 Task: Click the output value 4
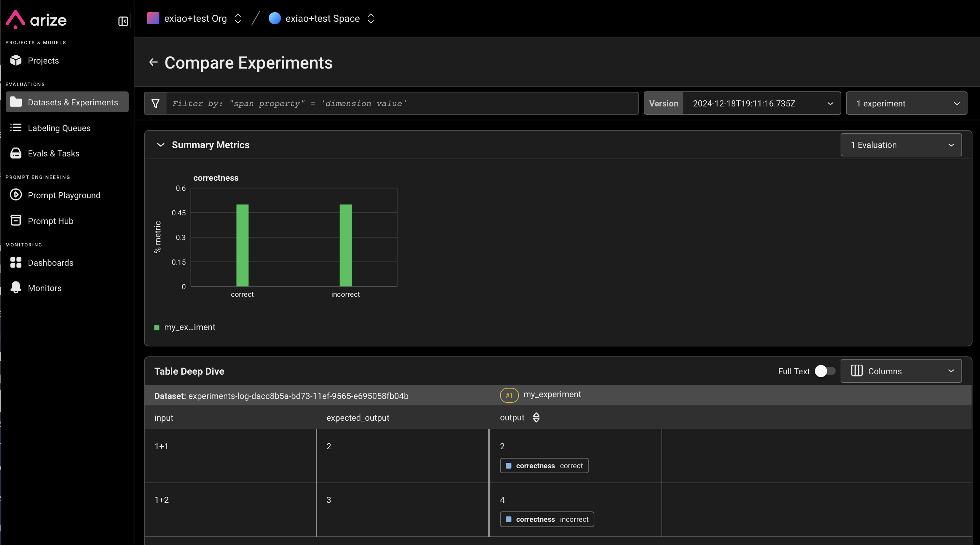502,500
